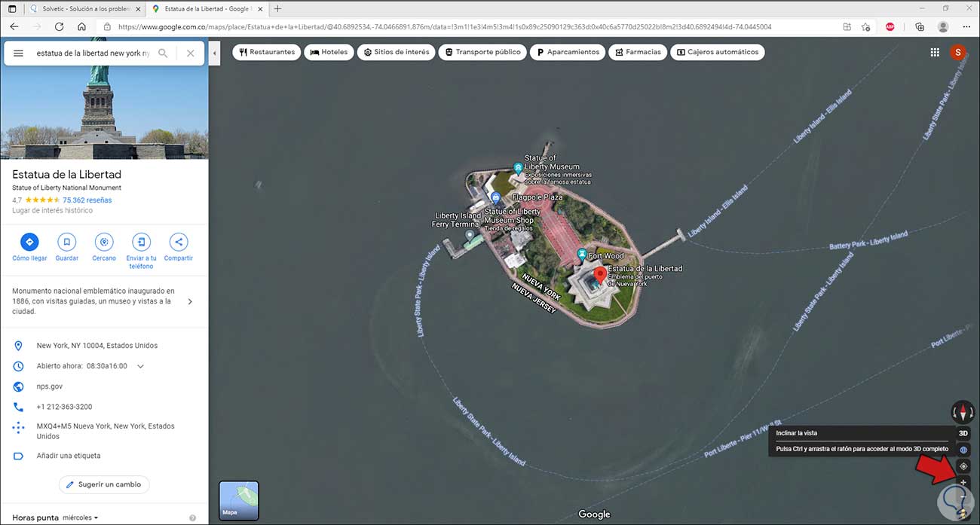
Task: Select the Aparcamientos chip
Action: coord(568,53)
